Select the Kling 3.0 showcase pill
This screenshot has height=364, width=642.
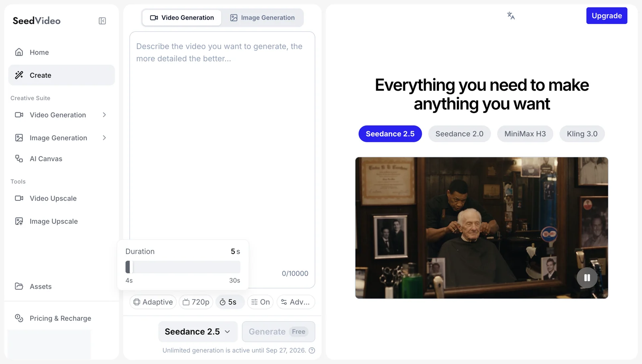pyautogui.click(x=582, y=134)
